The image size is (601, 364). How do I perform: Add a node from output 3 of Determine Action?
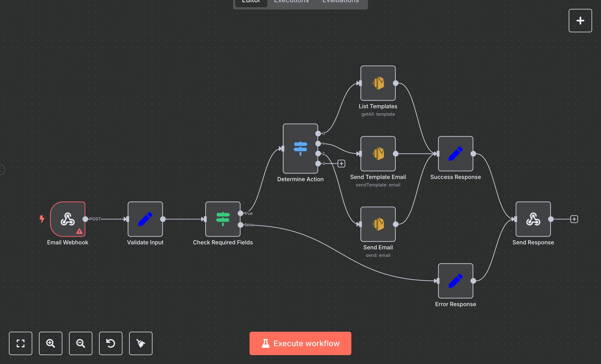(341, 164)
